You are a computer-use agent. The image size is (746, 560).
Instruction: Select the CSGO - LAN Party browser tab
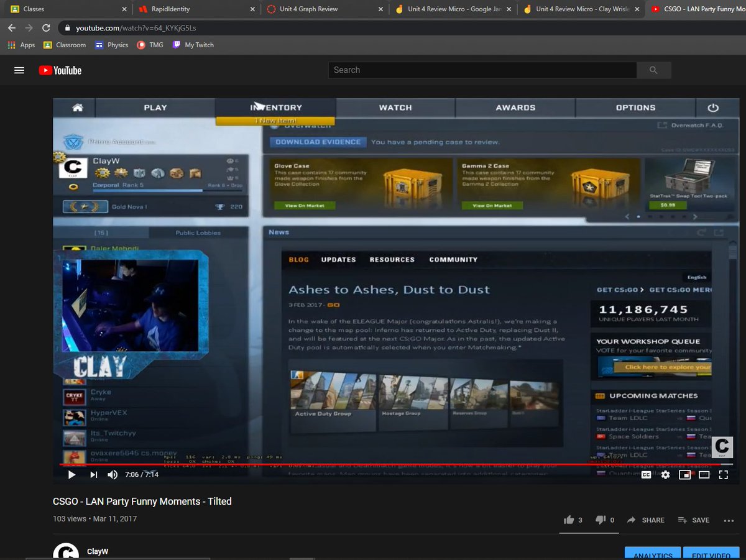click(x=696, y=9)
